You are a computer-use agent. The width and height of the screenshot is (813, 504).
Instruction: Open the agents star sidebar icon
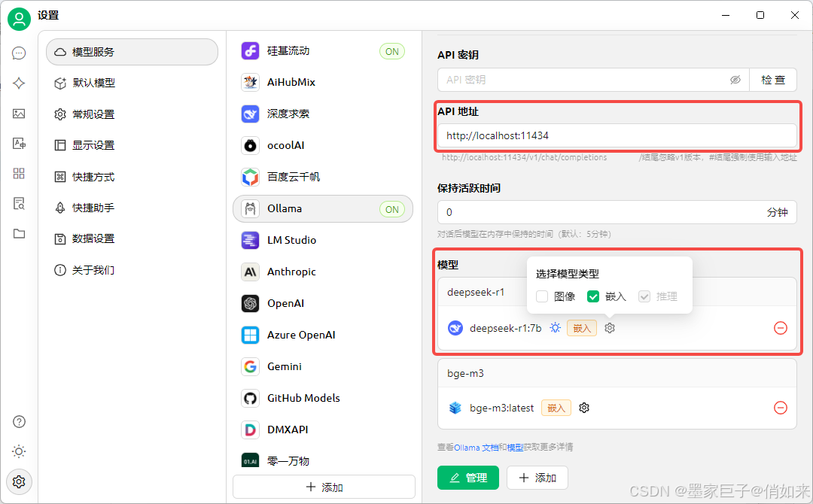point(19,83)
